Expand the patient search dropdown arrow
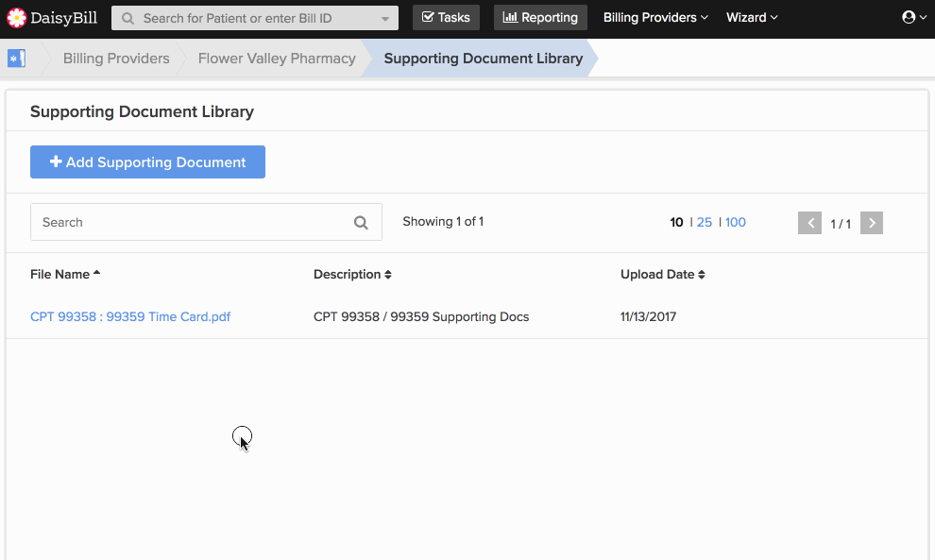 coord(385,19)
